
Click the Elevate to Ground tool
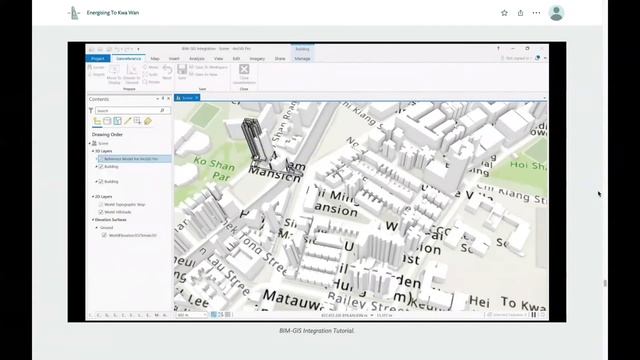pos(132,74)
